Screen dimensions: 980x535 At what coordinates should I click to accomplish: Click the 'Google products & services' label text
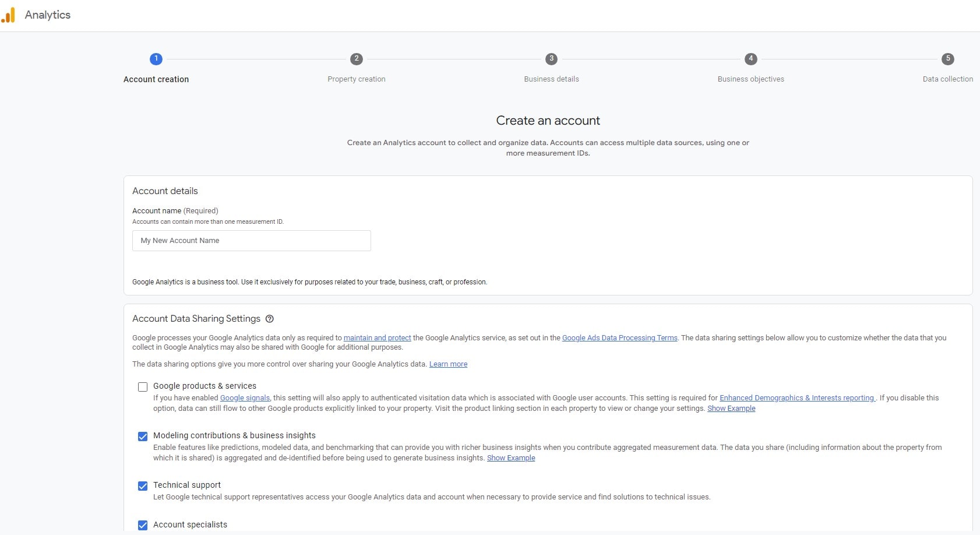point(205,386)
